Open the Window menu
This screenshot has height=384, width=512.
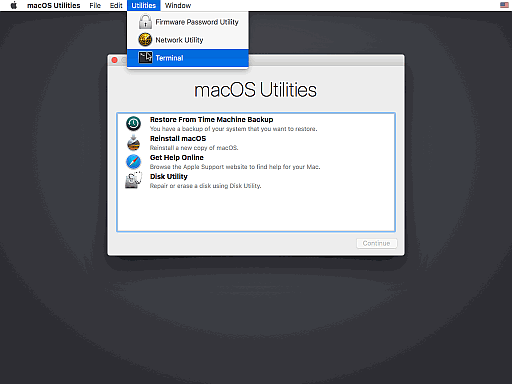pyautogui.click(x=178, y=5)
